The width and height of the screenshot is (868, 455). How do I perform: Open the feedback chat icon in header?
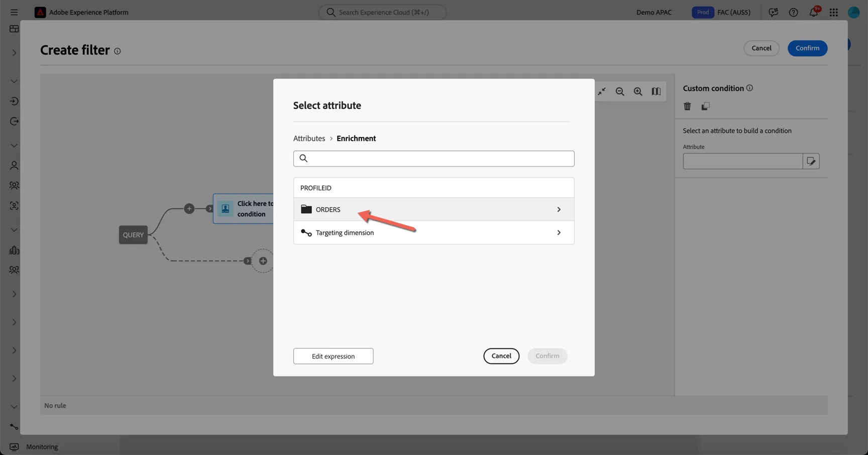[773, 12]
